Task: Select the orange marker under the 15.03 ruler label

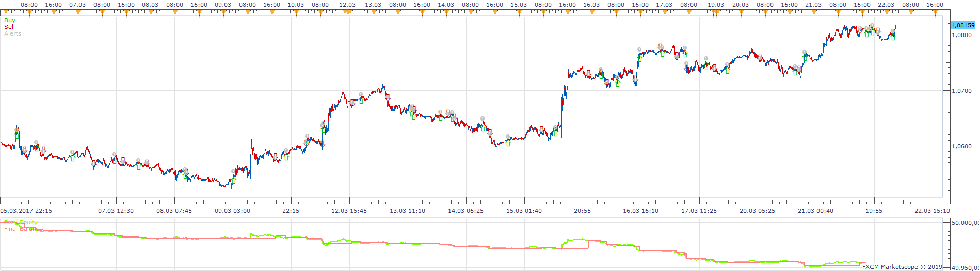Action: point(519,13)
